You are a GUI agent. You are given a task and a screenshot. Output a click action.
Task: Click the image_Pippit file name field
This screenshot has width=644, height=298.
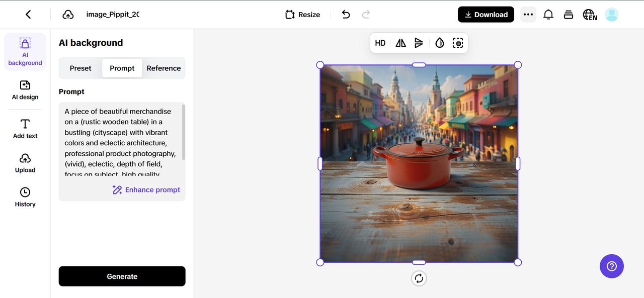(x=113, y=15)
